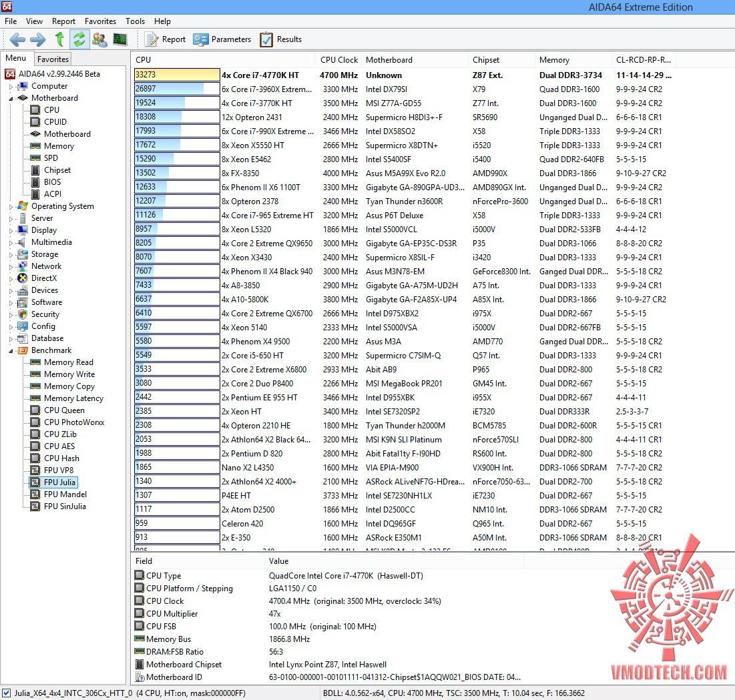Expand the Multimedia tree node
This screenshot has width=735, height=700.
(x=11, y=243)
